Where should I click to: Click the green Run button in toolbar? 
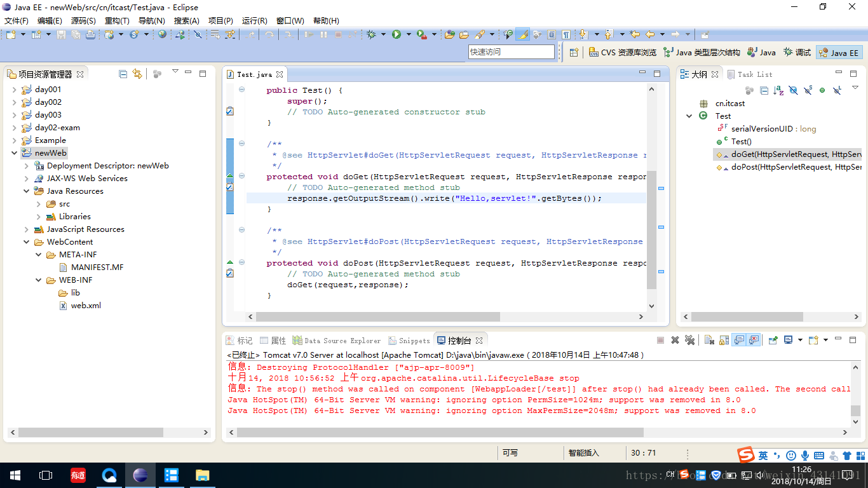point(397,34)
